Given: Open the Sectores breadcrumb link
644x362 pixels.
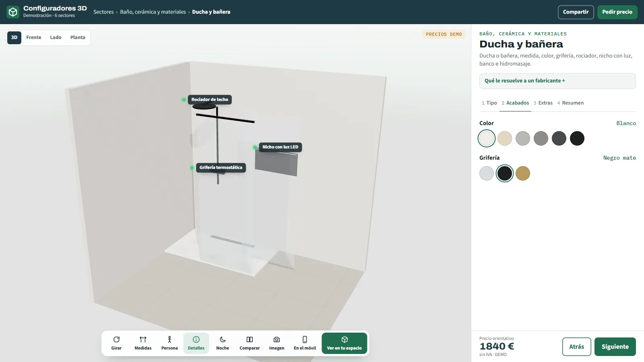Looking at the screenshot, I should click(x=103, y=12).
